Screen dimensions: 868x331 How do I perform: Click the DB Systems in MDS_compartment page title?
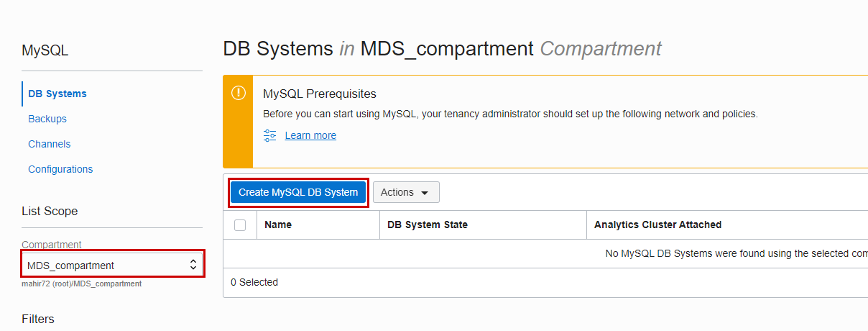(442, 49)
